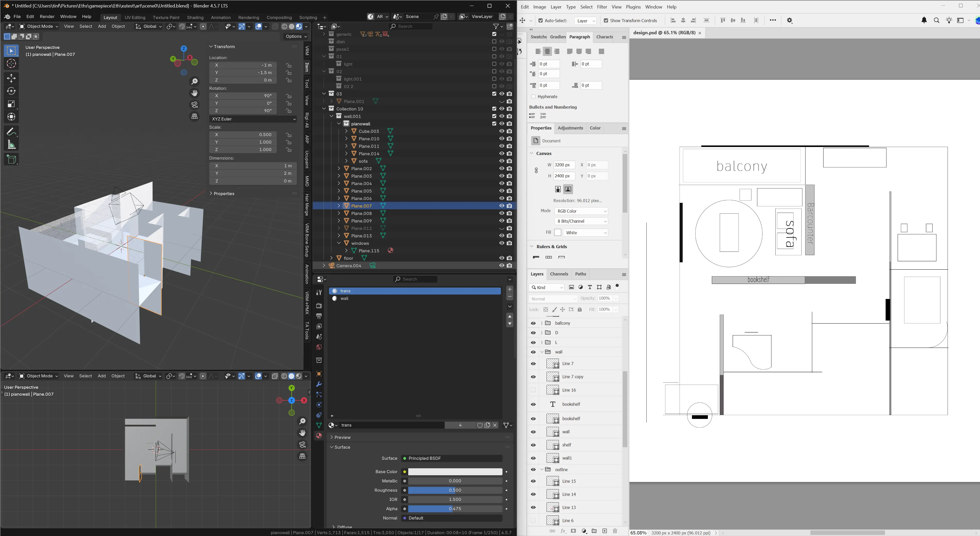Select the Cursor tool in Blender toolbar
This screenshot has width=980, height=536.
click(x=11, y=64)
